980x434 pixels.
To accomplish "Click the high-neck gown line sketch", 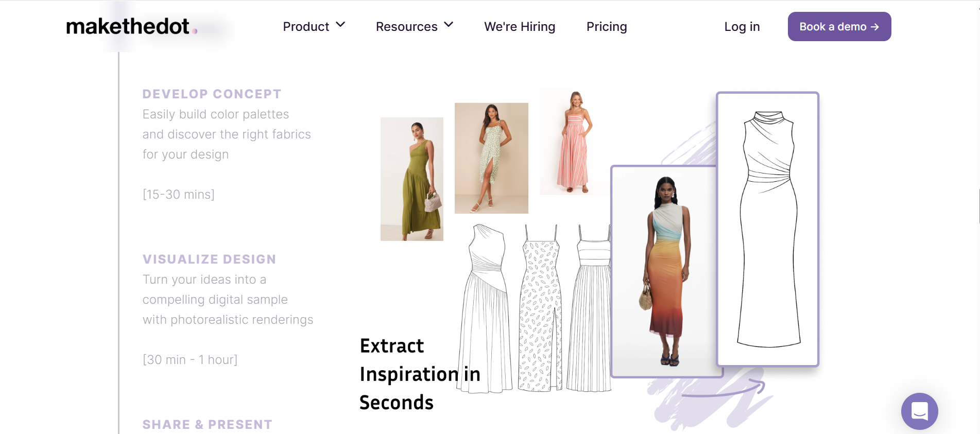I will pyautogui.click(x=768, y=229).
